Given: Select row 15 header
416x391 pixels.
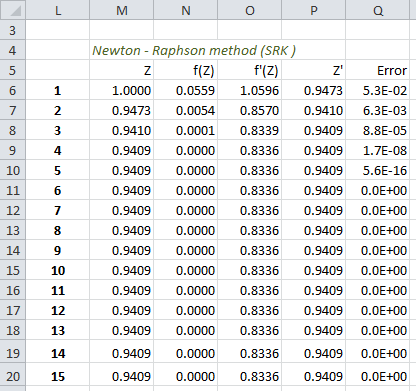Looking at the screenshot, I should tap(13, 270).
